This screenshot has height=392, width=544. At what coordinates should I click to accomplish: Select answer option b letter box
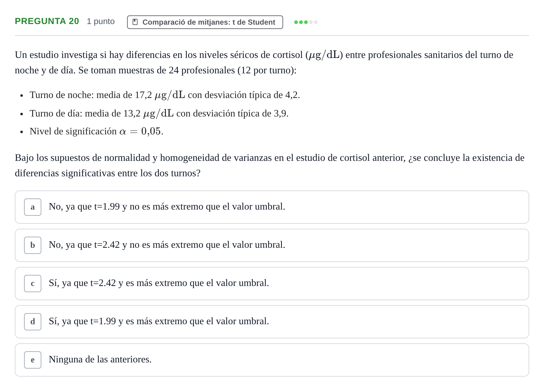coord(33,245)
